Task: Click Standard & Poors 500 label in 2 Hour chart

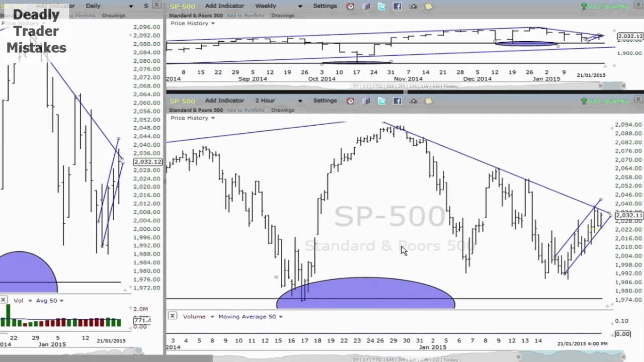Action: 196,110
